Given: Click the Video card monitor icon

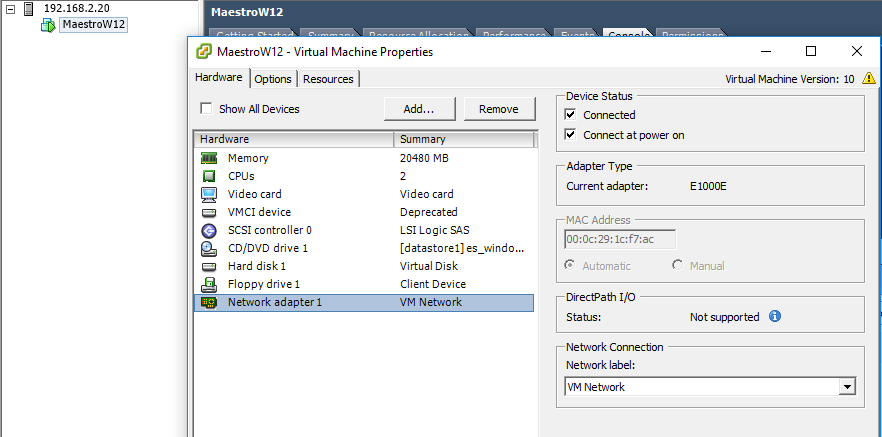Looking at the screenshot, I should [x=209, y=194].
